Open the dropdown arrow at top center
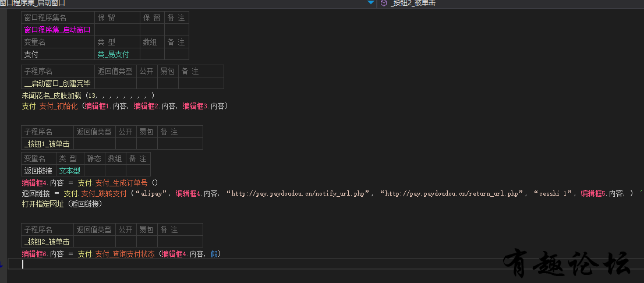 (x=371, y=3)
